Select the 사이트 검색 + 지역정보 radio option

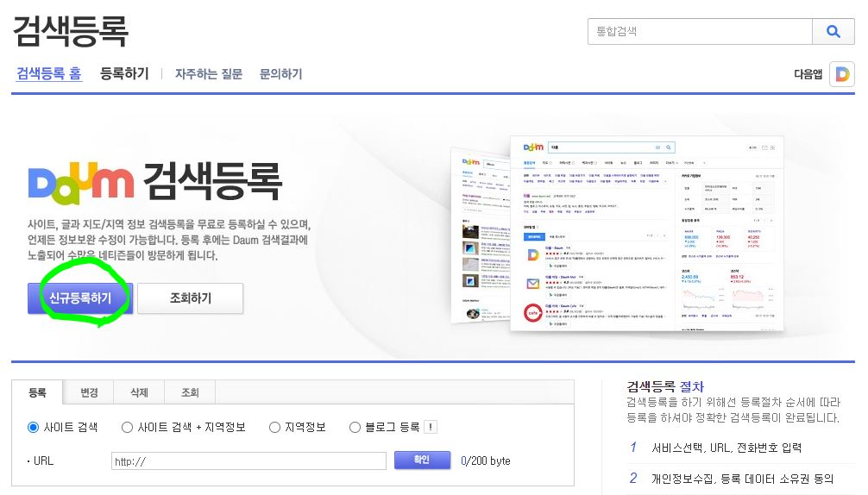pos(128,427)
